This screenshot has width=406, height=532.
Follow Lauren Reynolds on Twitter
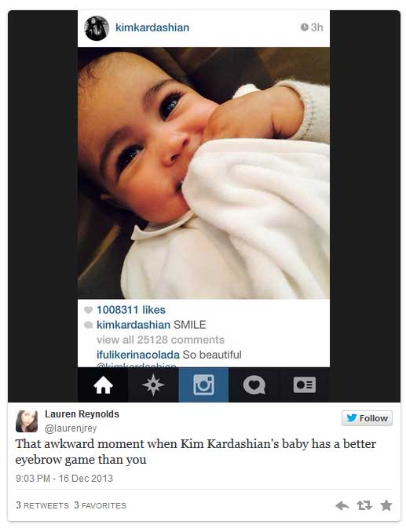click(x=367, y=418)
